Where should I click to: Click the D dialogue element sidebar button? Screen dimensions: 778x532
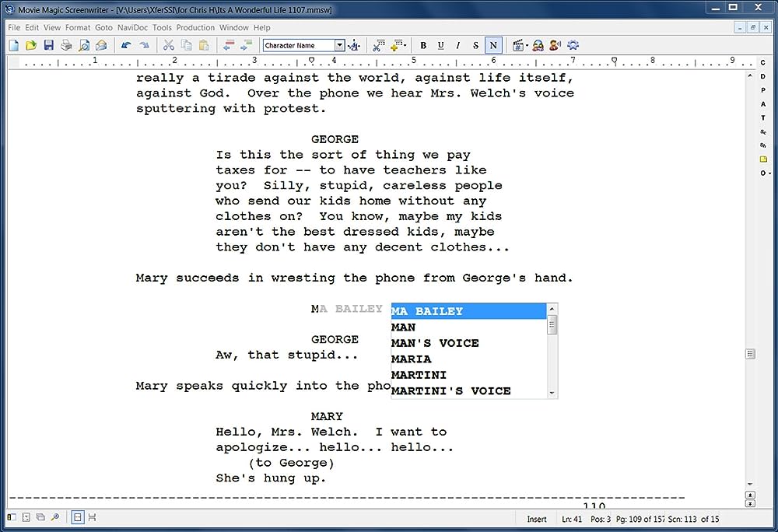763,76
